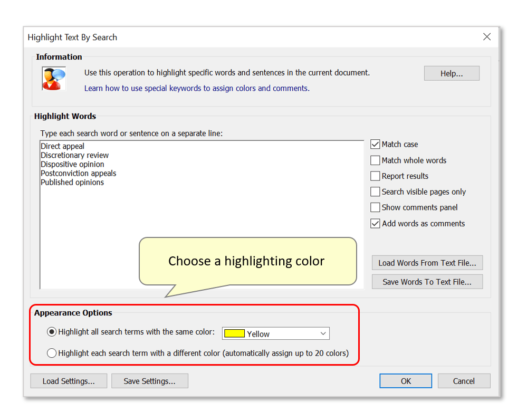The image size is (527, 420).
Task: Disable Add words as comments
Action: (375, 223)
